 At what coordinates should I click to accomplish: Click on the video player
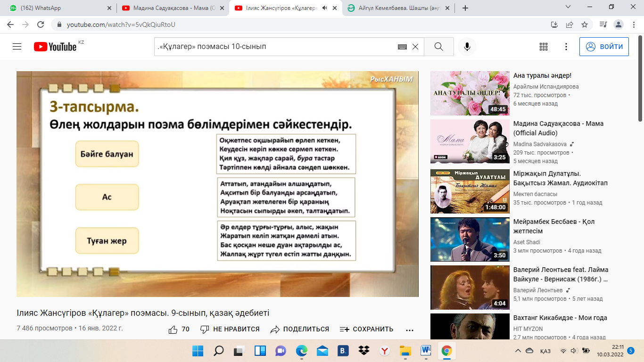[x=217, y=184]
